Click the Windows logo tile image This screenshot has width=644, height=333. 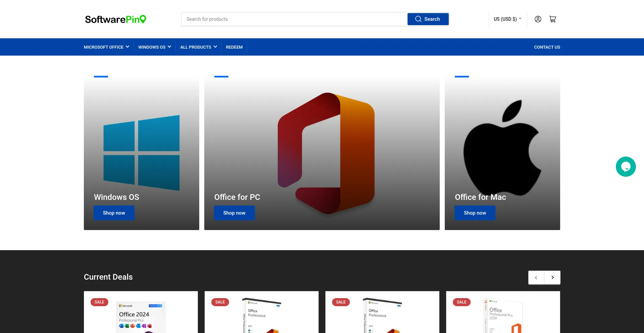141,153
